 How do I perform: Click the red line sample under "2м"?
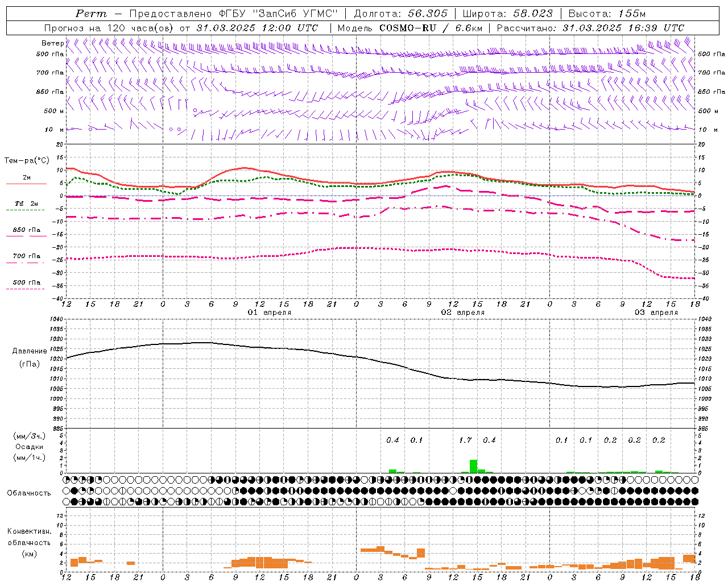[26, 184]
